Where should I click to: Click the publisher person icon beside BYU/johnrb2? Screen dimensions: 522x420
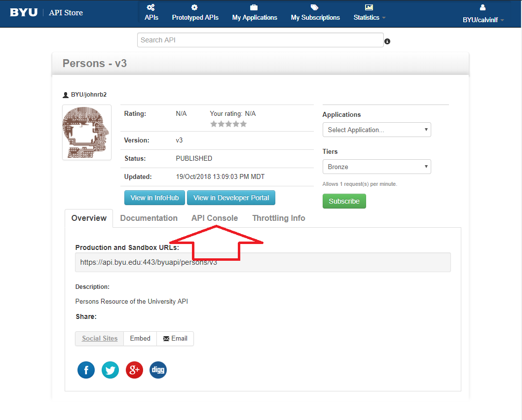click(x=66, y=95)
